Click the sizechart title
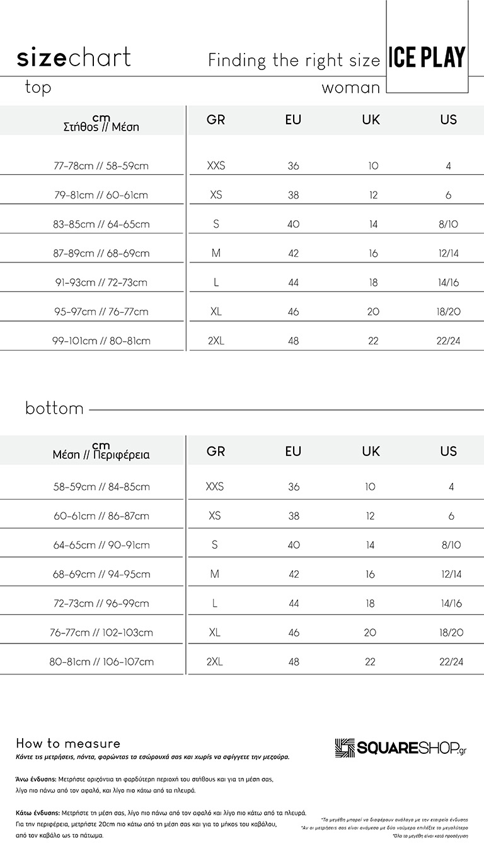Viewport: 484px width, 868px height. click(x=74, y=58)
